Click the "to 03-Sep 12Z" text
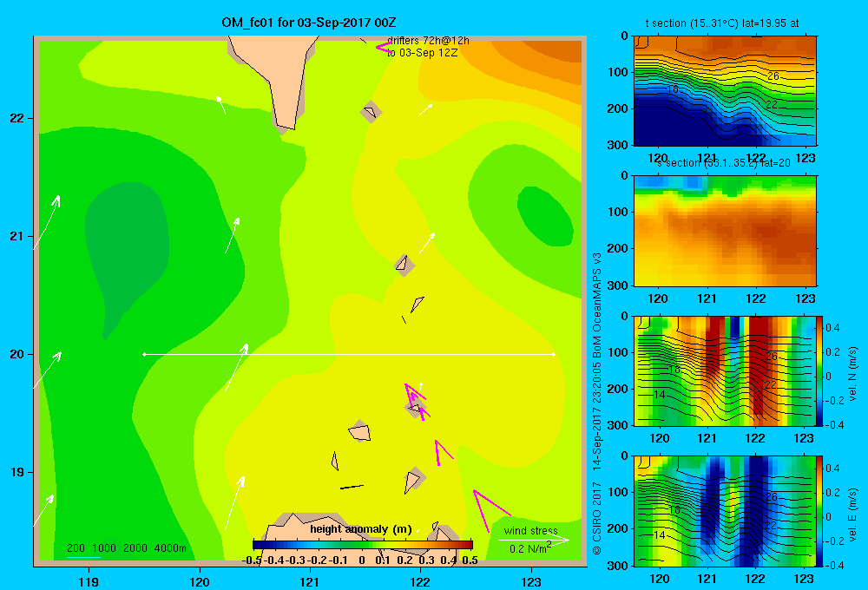This screenshot has width=868, height=590. point(423,53)
